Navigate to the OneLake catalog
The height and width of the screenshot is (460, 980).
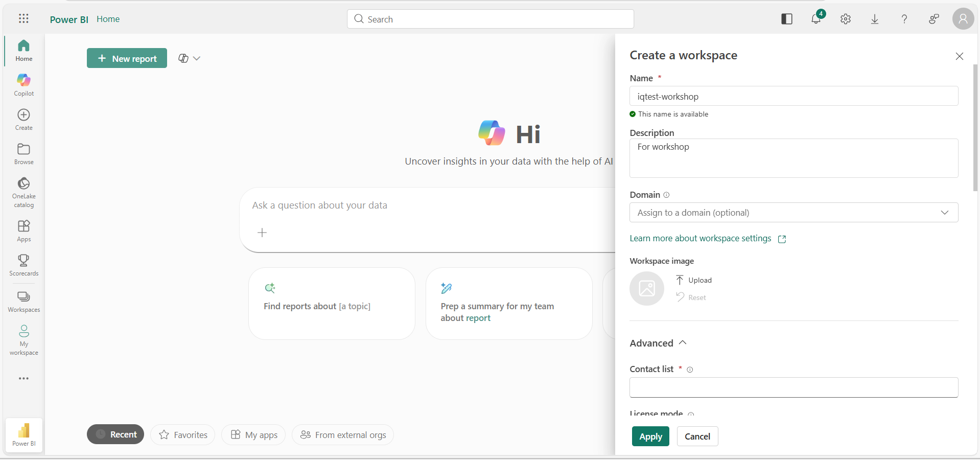click(x=24, y=192)
